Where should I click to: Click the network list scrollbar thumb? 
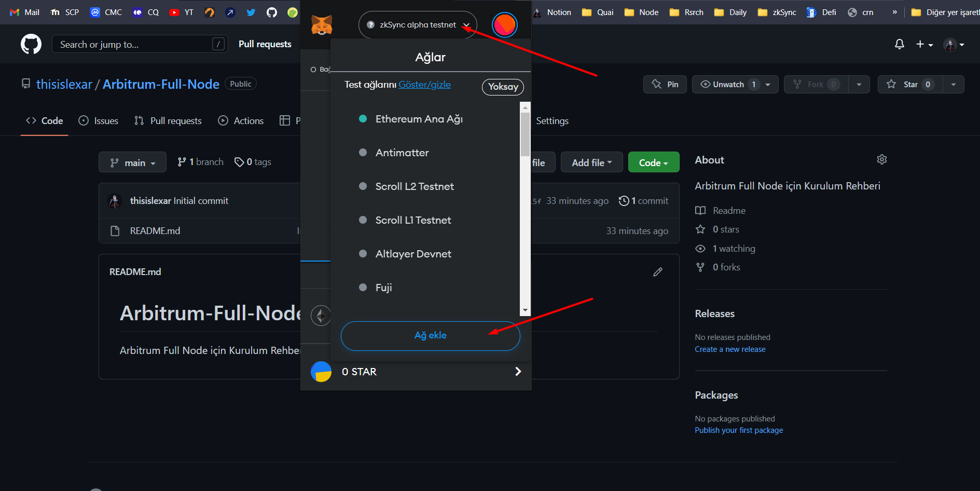[525, 134]
